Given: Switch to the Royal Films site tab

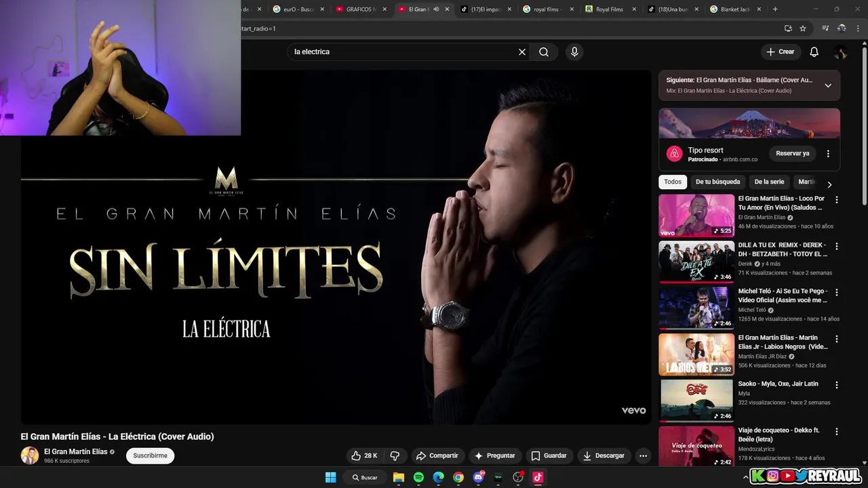Looking at the screenshot, I should (x=609, y=9).
